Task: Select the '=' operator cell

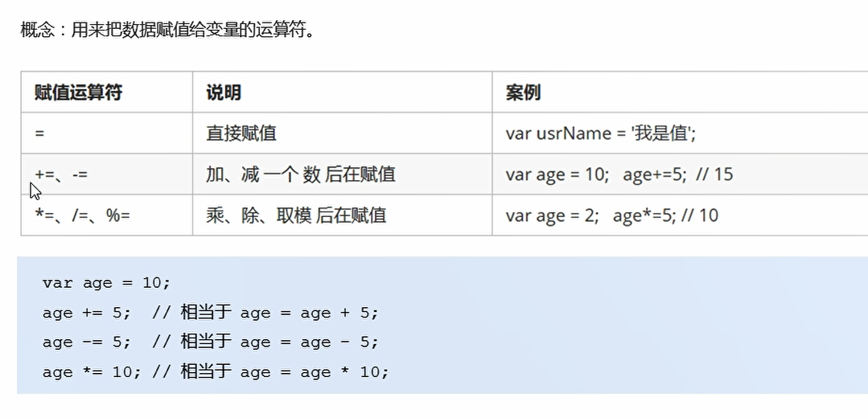Action: coord(39,133)
